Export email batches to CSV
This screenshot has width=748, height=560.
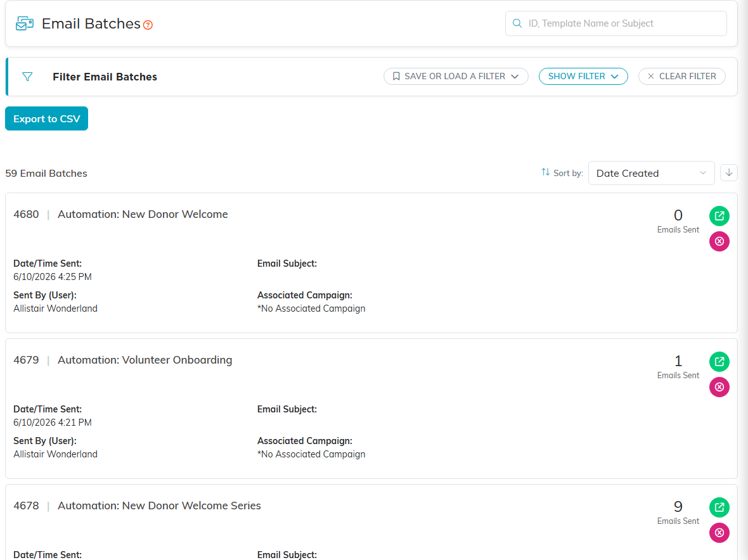click(47, 118)
